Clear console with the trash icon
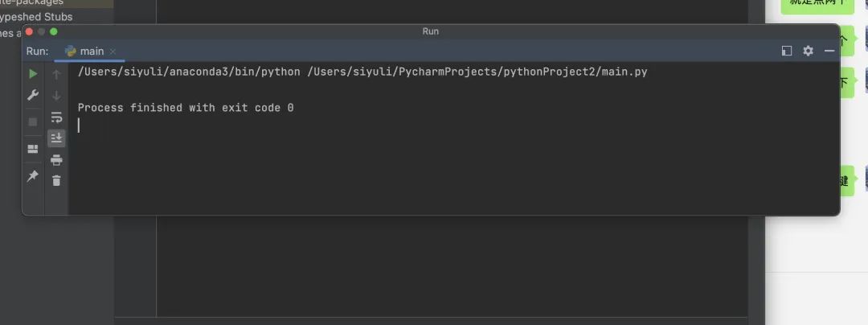868x325 pixels. 56,181
